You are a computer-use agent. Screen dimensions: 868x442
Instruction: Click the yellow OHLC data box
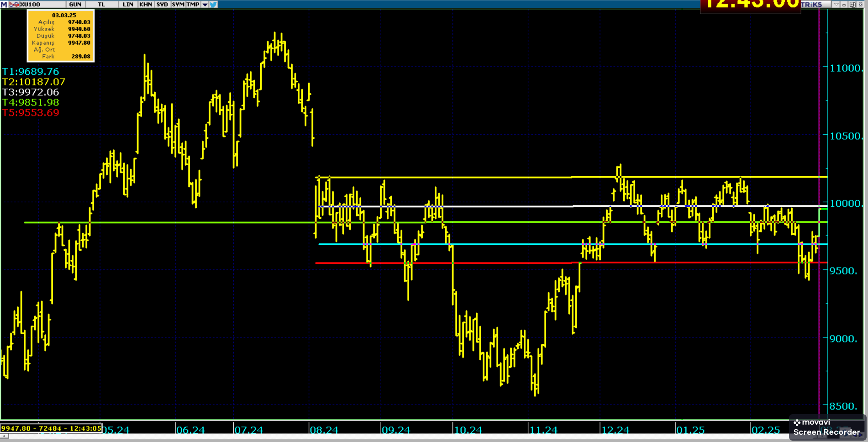(61, 36)
